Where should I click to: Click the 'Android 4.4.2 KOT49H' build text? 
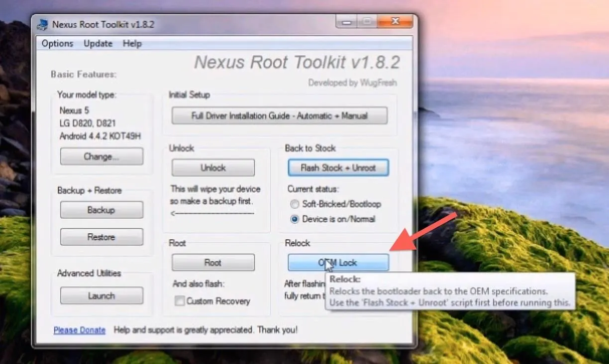pos(100,136)
